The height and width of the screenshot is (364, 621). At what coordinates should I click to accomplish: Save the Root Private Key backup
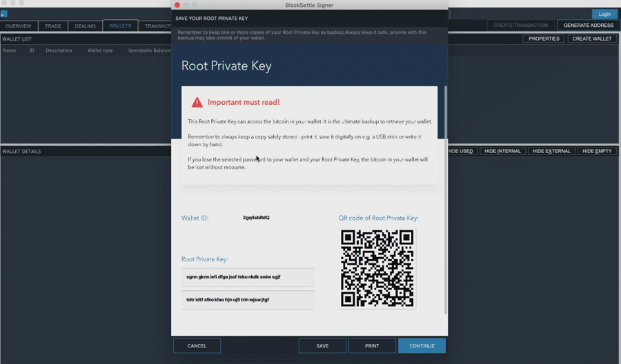[322, 345]
